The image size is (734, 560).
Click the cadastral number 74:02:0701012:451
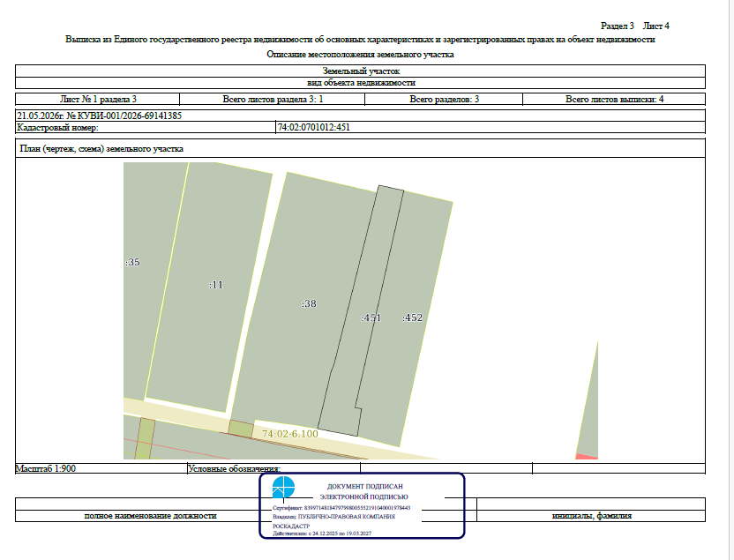coord(314,127)
